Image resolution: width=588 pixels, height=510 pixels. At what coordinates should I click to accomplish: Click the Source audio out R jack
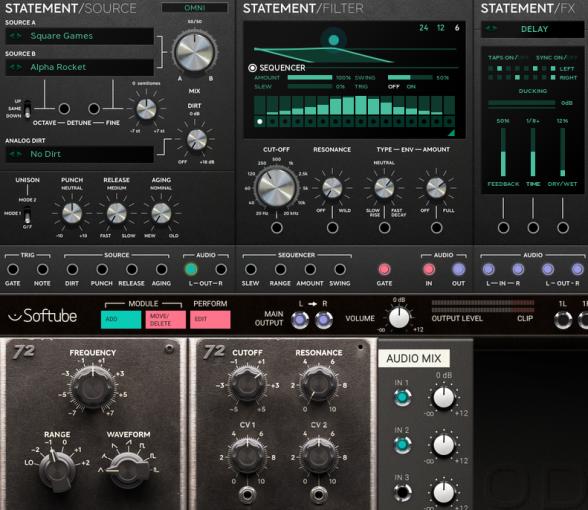coord(221,269)
